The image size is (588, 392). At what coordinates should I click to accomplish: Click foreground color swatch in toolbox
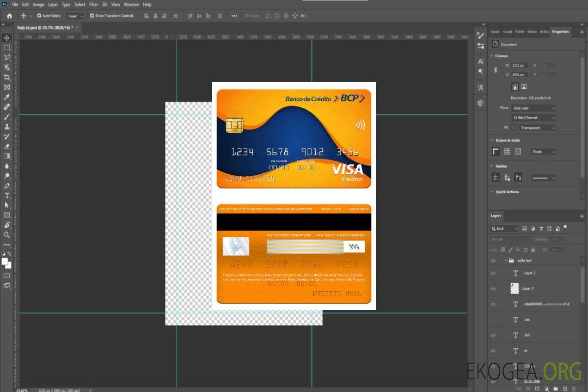point(5,262)
